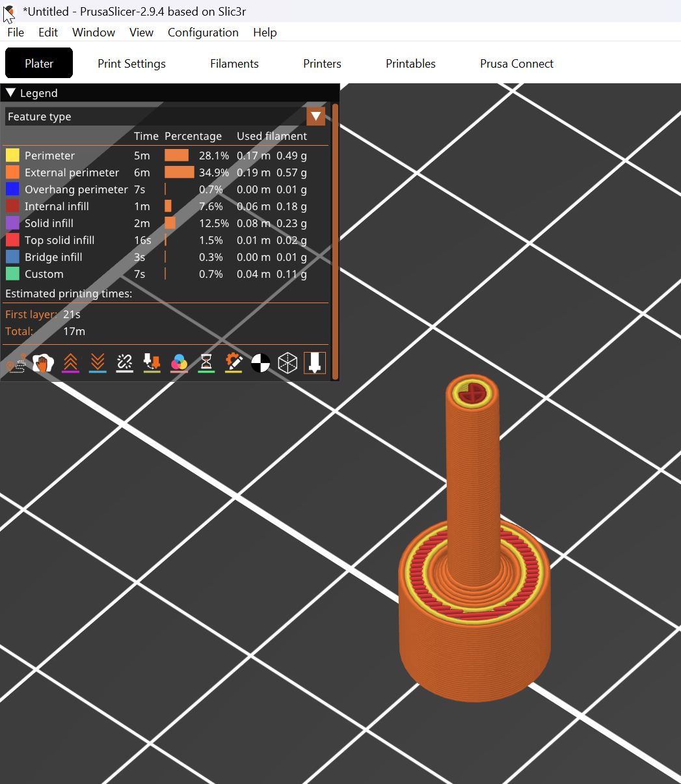
Task: Toggle Tool changes arrows icon
Action: coord(152,363)
